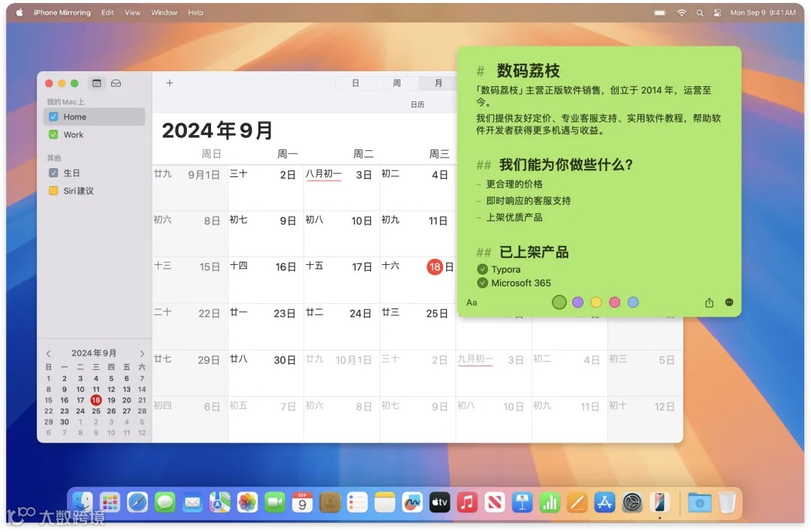Click the 数码荔枝 heading in the note

pyautogui.click(x=528, y=71)
